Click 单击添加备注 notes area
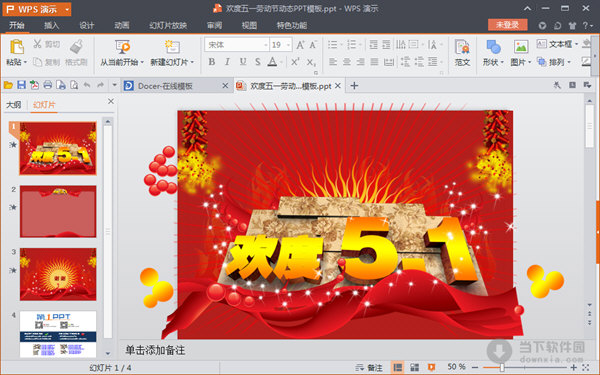The height and width of the screenshot is (375, 600). [x=155, y=350]
